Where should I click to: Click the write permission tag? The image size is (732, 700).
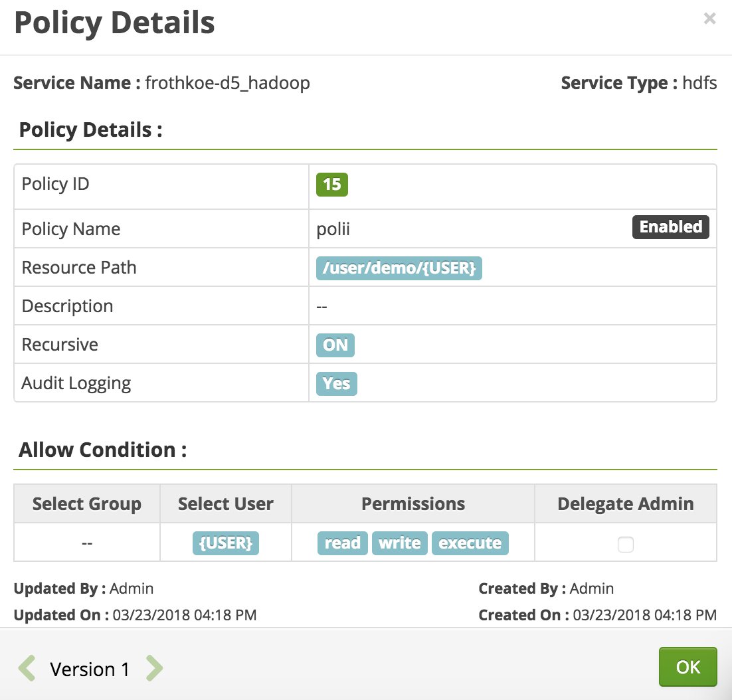pyautogui.click(x=399, y=543)
